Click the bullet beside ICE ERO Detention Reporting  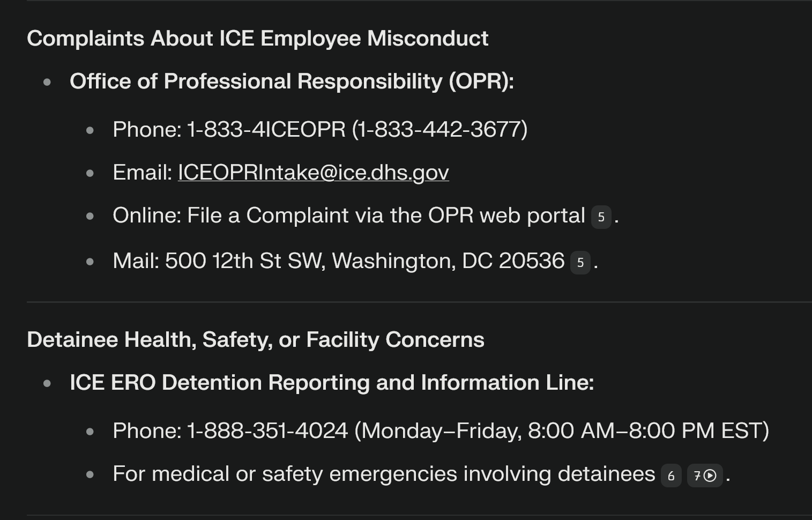(x=47, y=383)
